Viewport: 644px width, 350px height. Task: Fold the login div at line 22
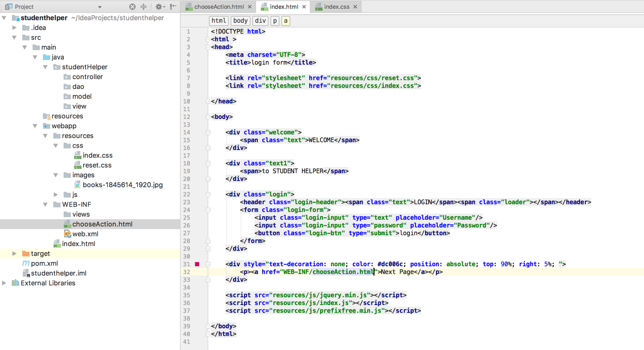coord(208,194)
